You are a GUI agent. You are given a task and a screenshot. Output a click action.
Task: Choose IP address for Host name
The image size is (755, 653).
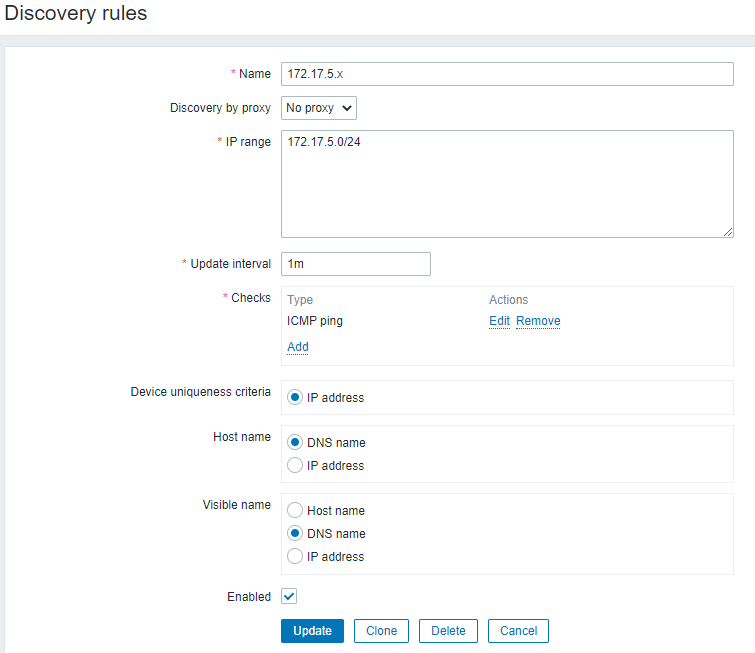tap(295, 466)
